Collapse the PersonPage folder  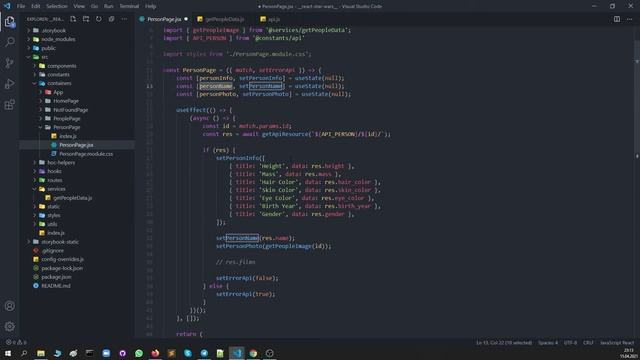pyautogui.click(x=67, y=127)
